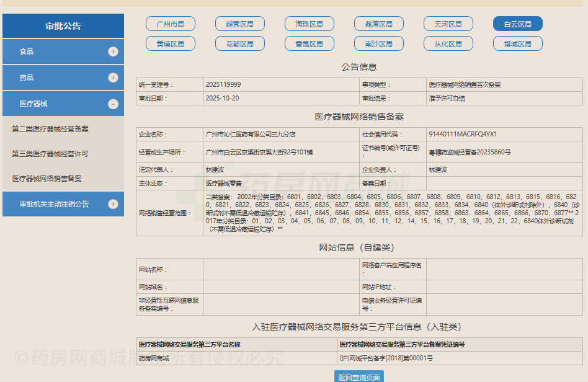
Task: Open 海珠区局 announcement list
Action: (309, 24)
